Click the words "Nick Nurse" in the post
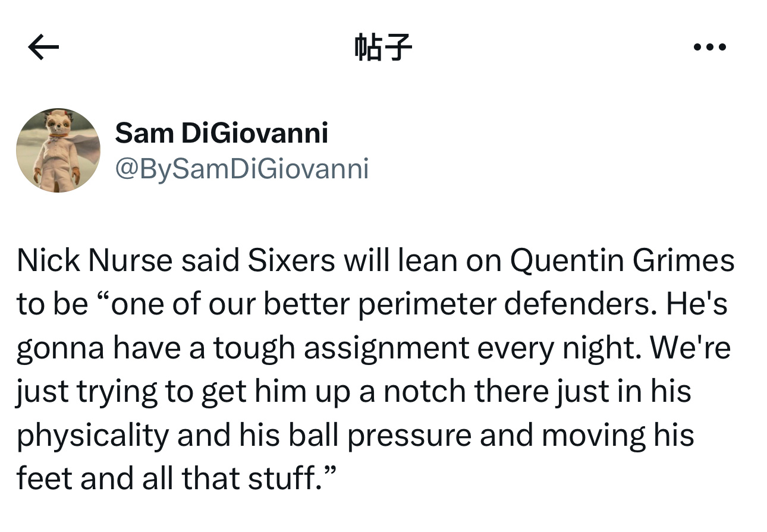The width and height of the screenshot is (767, 532). 95,260
